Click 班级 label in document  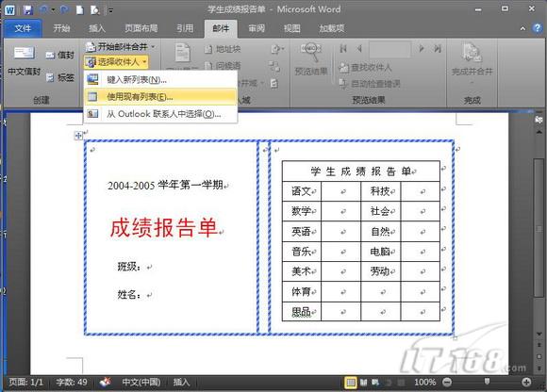coord(130,267)
